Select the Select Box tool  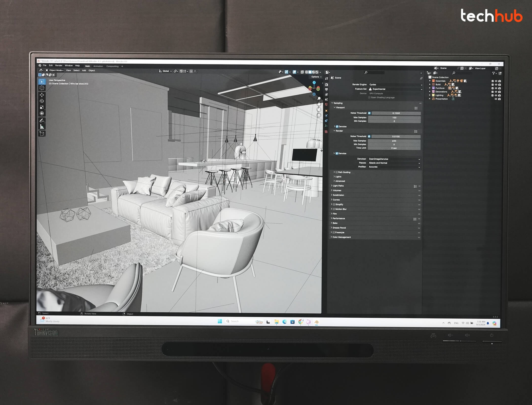(42, 82)
